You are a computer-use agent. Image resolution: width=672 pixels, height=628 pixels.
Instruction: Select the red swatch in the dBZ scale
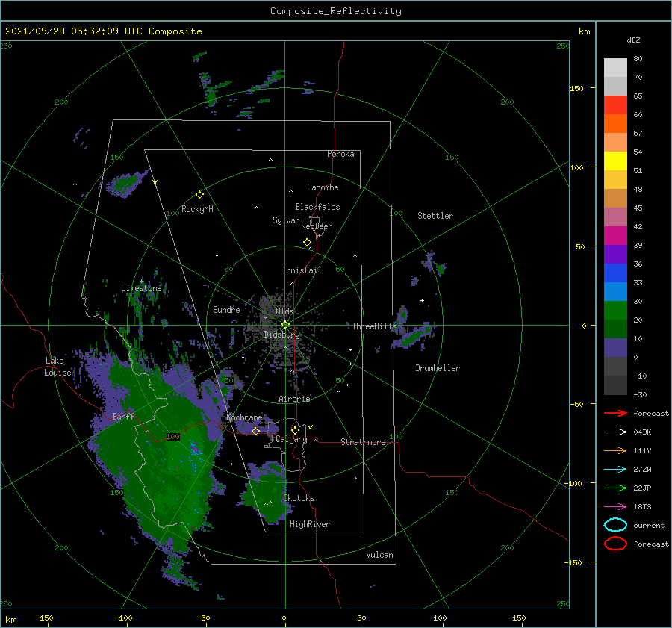coord(615,105)
